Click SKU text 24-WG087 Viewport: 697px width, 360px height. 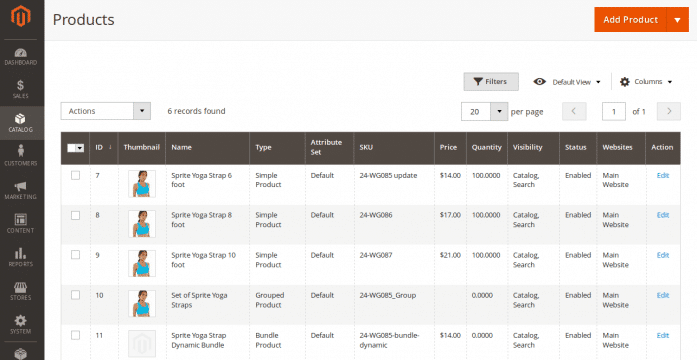coord(376,255)
